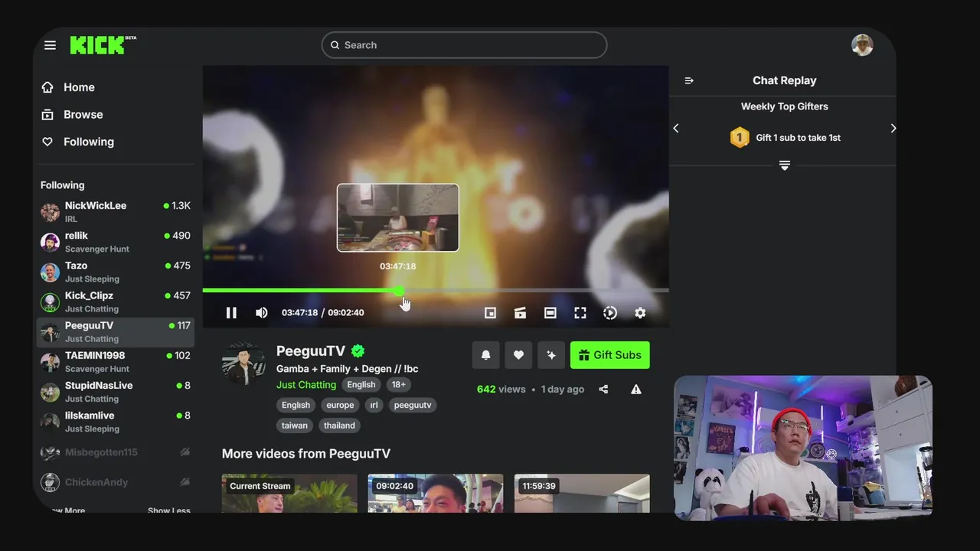Viewport: 980px width, 551px height.
Task: Select the irl tag
Action: click(374, 405)
